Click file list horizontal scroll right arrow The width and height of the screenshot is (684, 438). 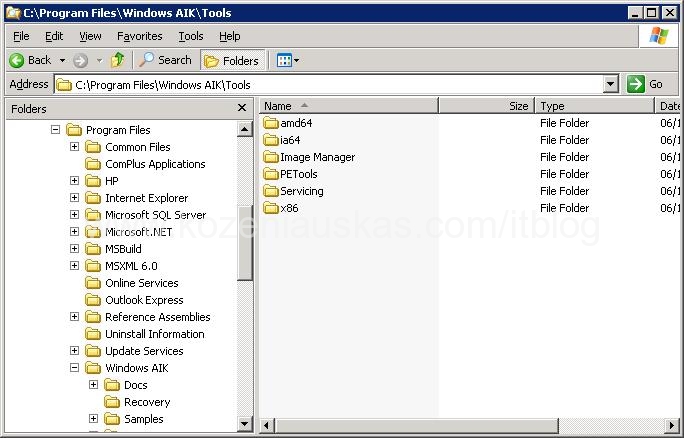pos(673,425)
